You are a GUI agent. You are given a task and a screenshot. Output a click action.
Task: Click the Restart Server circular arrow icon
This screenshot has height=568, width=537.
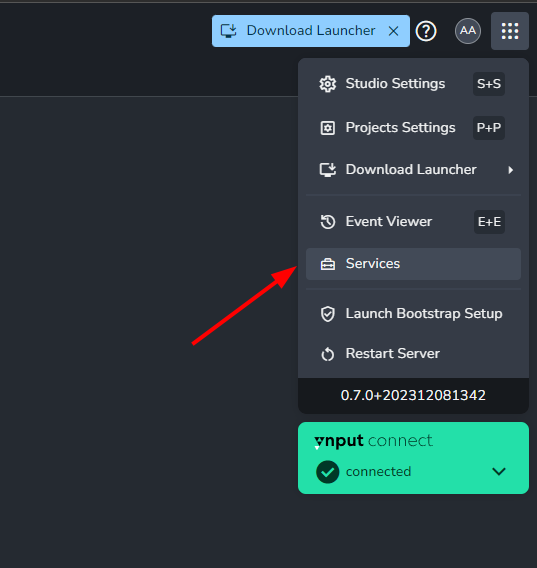click(328, 354)
